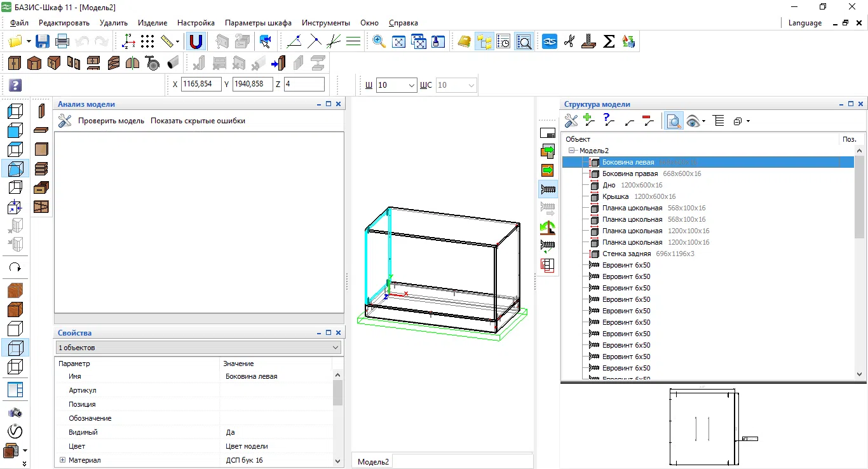Click the ruler measurement tool

[166, 42]
